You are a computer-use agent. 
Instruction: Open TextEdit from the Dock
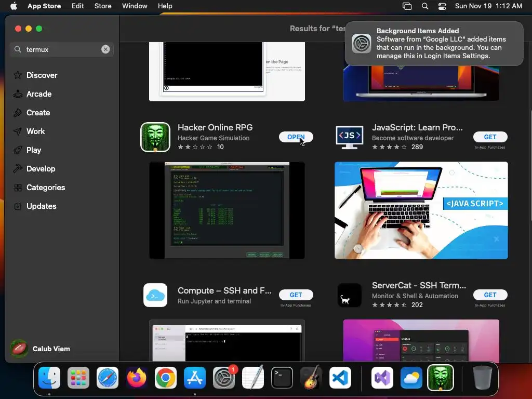(x=253, y=377)
